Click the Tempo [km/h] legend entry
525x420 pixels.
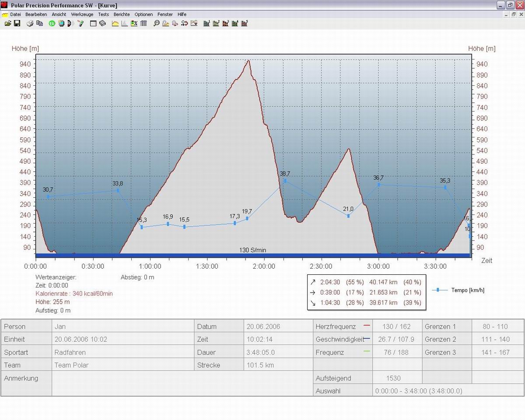click(x=467, y=290)
